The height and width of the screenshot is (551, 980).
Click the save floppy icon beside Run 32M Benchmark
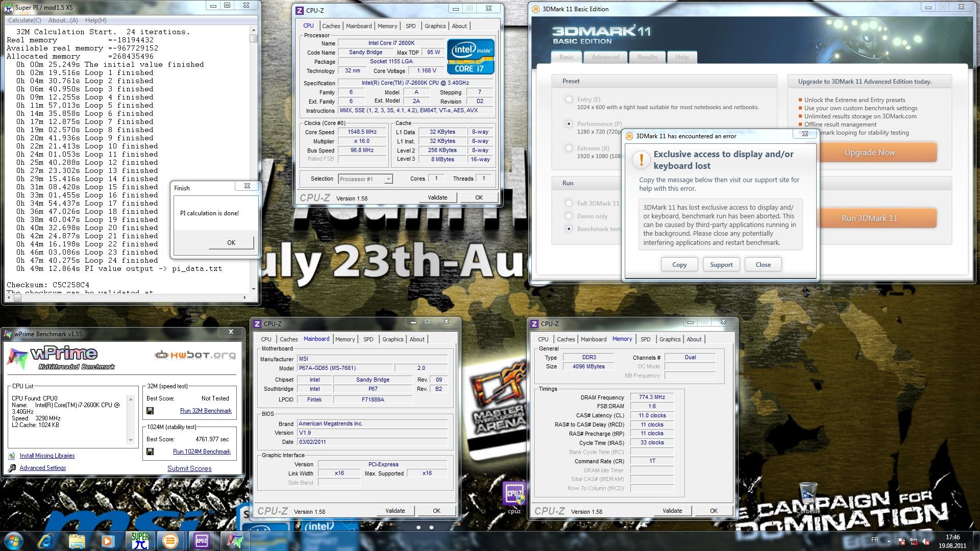pos(150,411)
